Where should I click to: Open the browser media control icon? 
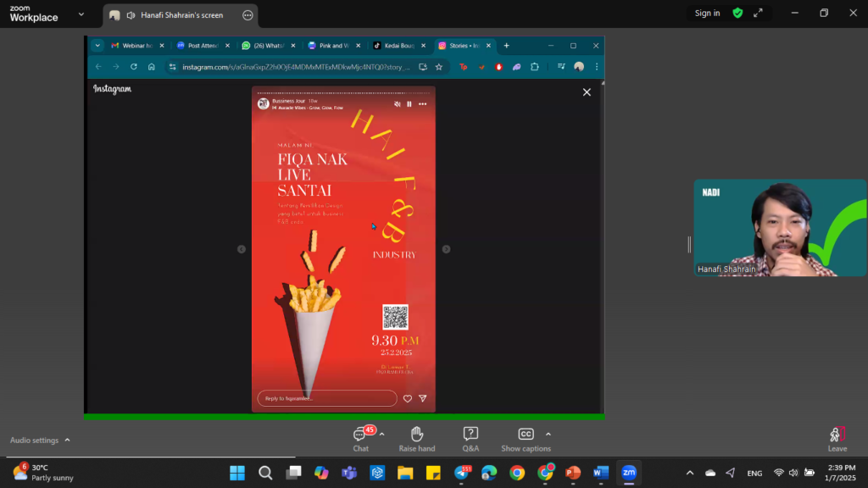click(561, 67)
